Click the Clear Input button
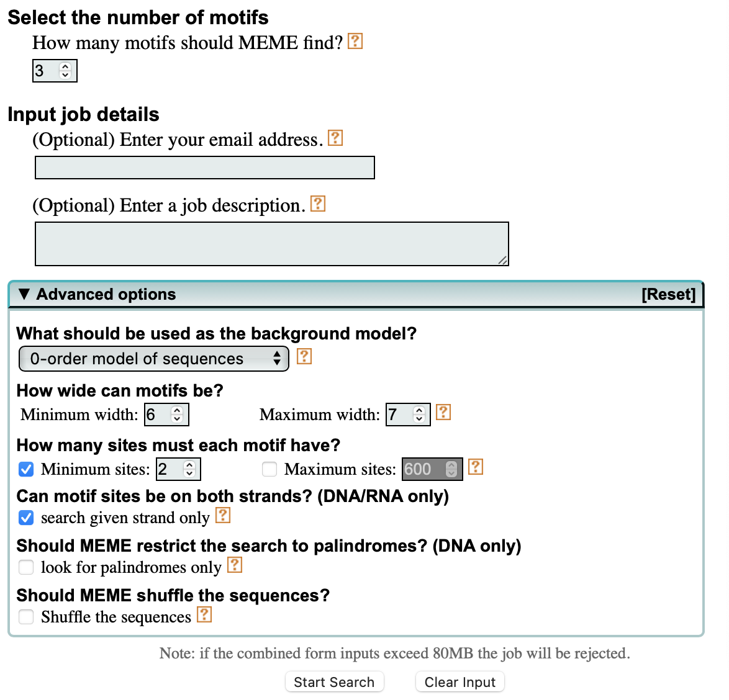 click(460, 682)
